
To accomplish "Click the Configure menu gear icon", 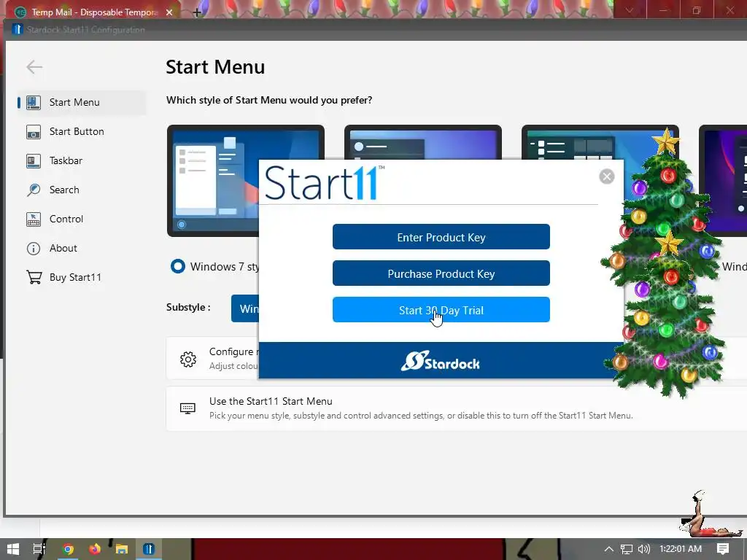I will [x=188, y=359].
